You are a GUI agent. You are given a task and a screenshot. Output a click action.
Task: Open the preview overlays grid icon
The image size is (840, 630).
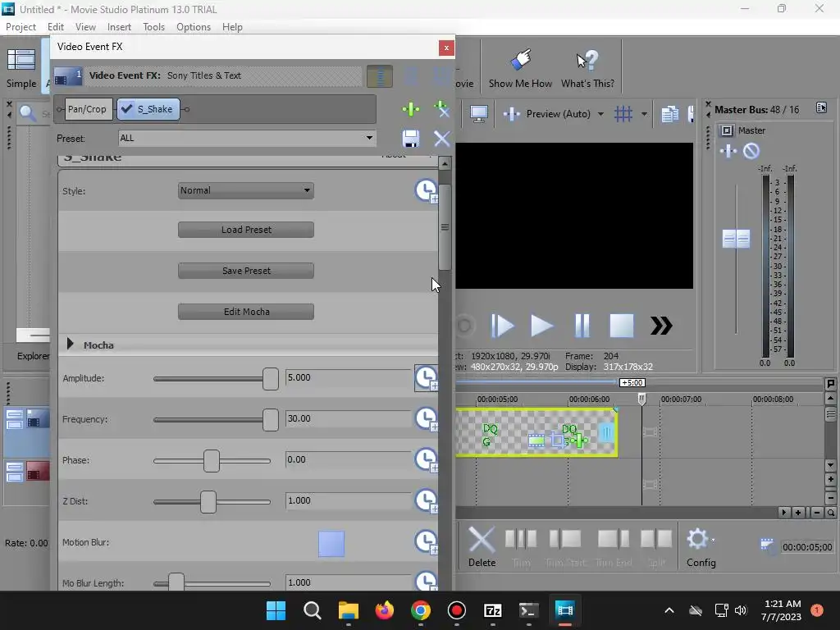(623, 113)
